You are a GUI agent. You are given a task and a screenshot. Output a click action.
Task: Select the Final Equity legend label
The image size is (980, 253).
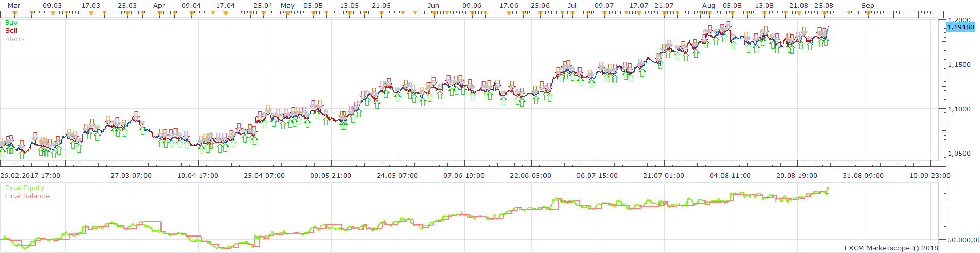25,188
